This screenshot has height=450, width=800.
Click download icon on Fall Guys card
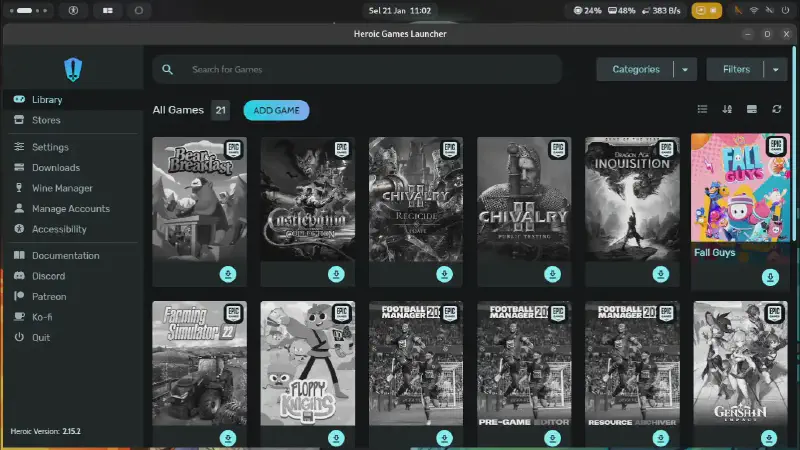(769, 277)
